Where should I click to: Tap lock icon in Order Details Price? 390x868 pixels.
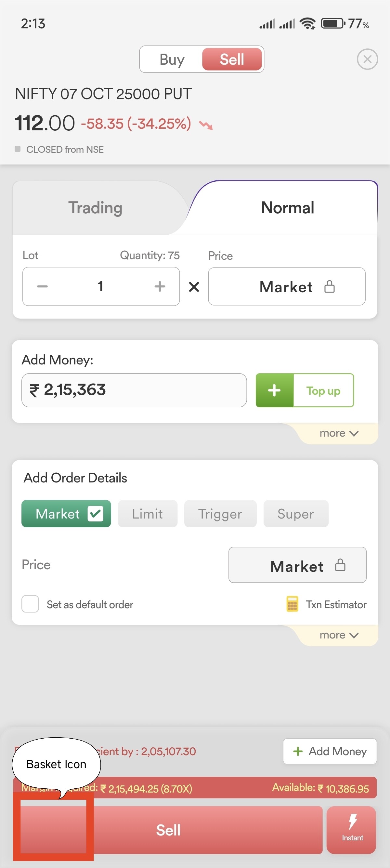tap(340, 565)
